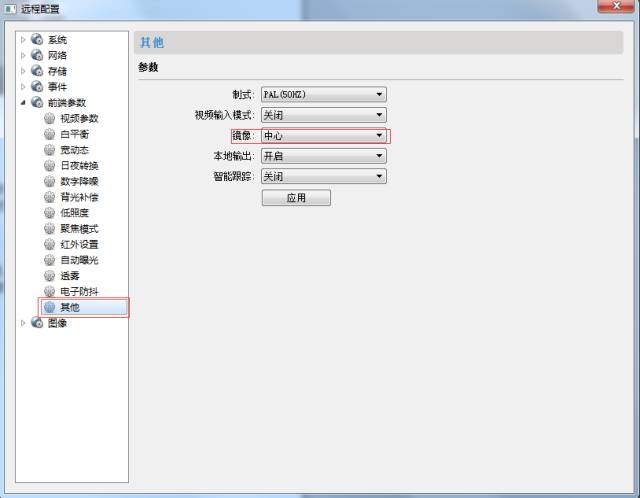The image size is (640, 498).
Task: Open the 镜像 dropdown set to 中心
Action: click(323, 135)
